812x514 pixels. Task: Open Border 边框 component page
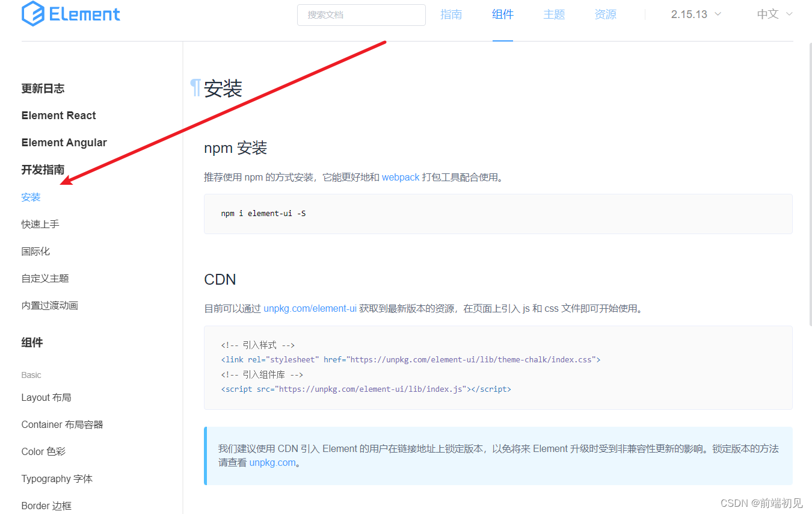[46, 506]
